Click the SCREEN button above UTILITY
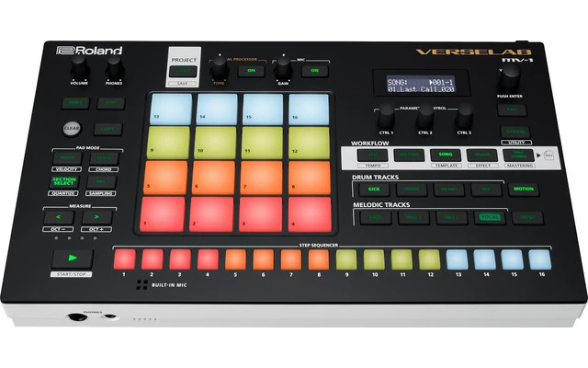 [x=515, y=132]
